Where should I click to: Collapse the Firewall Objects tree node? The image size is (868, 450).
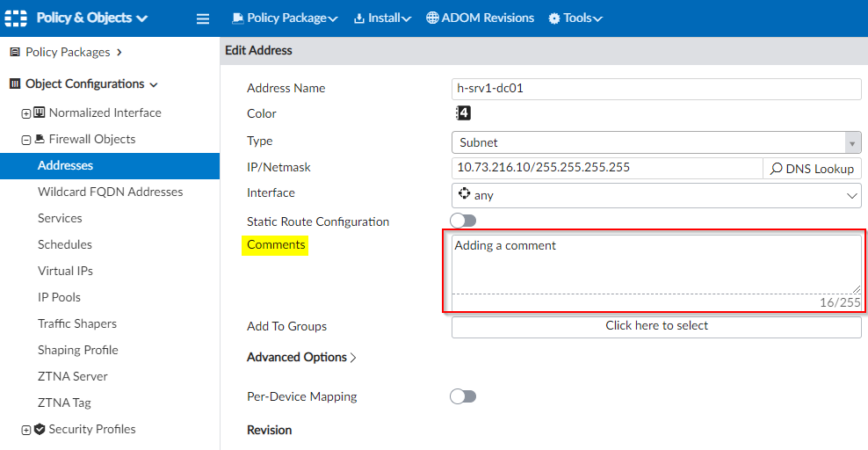(26, 139)
